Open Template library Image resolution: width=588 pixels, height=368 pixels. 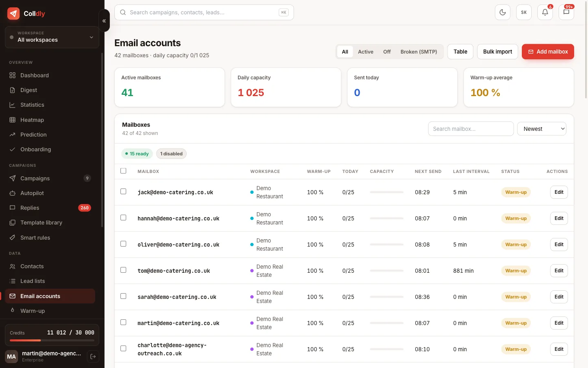point(50,222)
